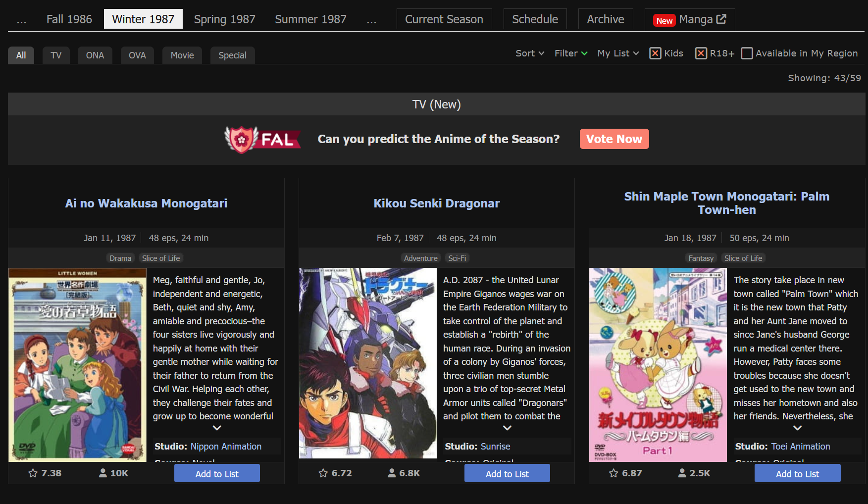Click members icon for Kikou Senki Dragonar
Image resolution: width=868 pixels, height=504 pixels.
point(392,473)
